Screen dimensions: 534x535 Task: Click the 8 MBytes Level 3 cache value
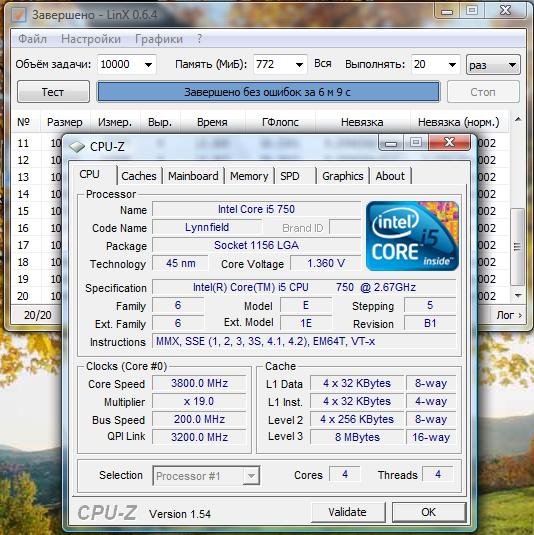pyautogui.click(x=357, y=437)
